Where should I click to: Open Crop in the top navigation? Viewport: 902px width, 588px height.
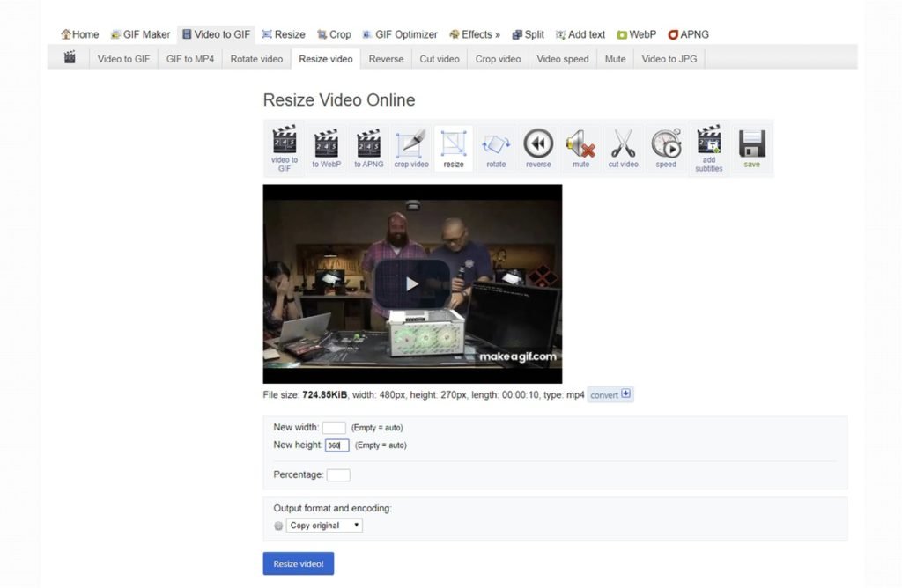(334, 34)
